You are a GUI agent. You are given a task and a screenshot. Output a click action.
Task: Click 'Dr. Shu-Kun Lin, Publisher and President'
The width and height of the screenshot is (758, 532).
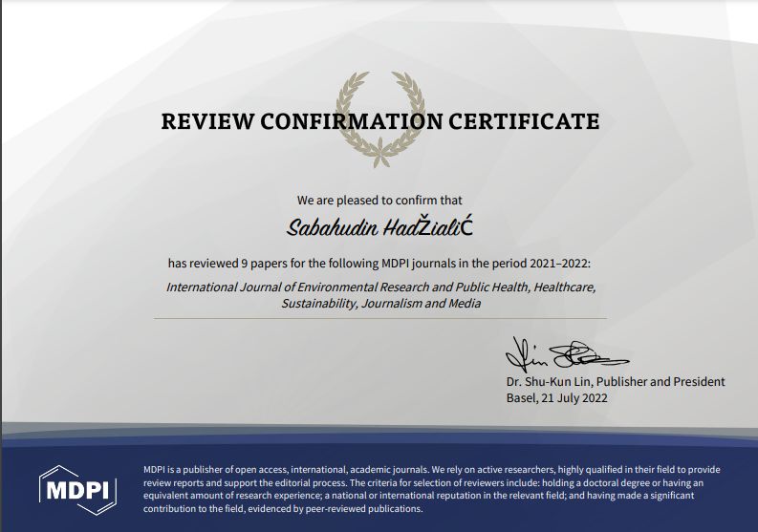tap(616, 382)
